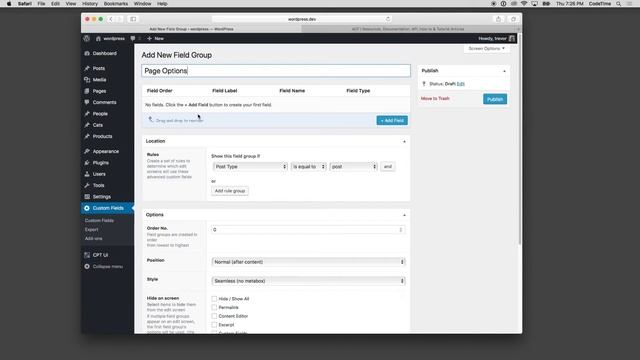This screenshot has width=640, height=360.
Task: Open the Add-ons submenu link
Action: [93, 238]
